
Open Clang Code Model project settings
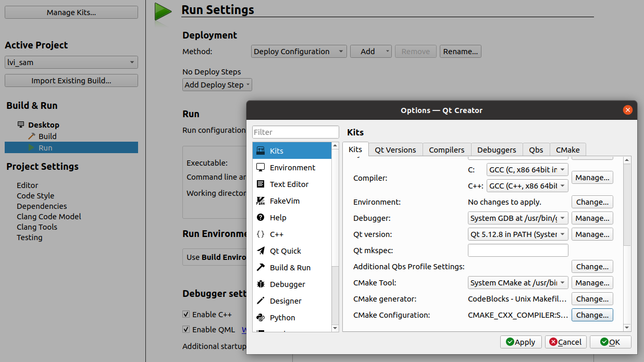49,217
